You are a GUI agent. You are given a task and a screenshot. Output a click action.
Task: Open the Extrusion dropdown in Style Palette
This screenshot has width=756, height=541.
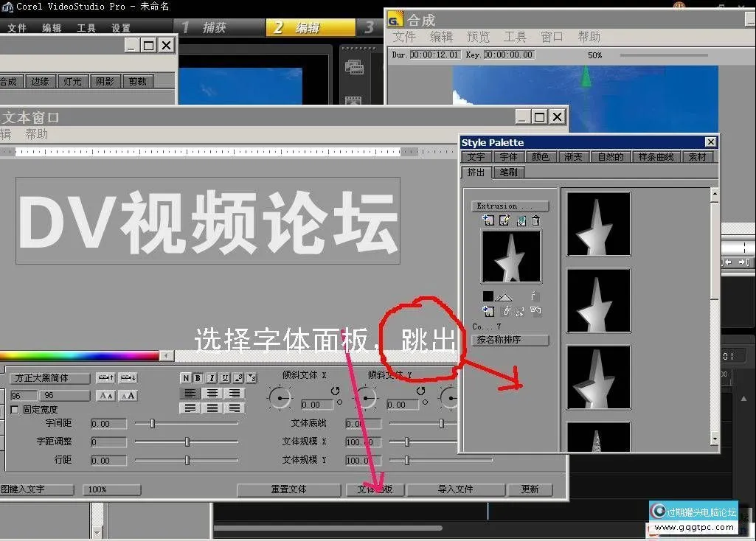[510, 206]
